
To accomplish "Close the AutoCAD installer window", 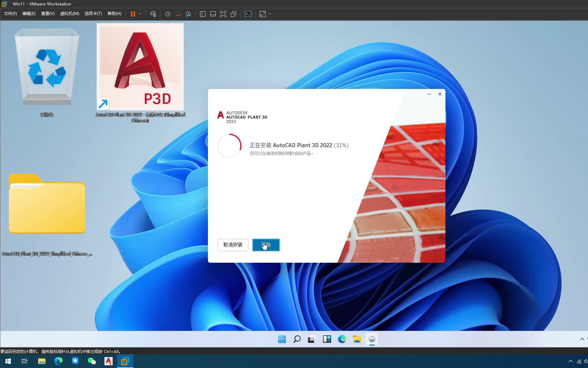I will [440, 94].
